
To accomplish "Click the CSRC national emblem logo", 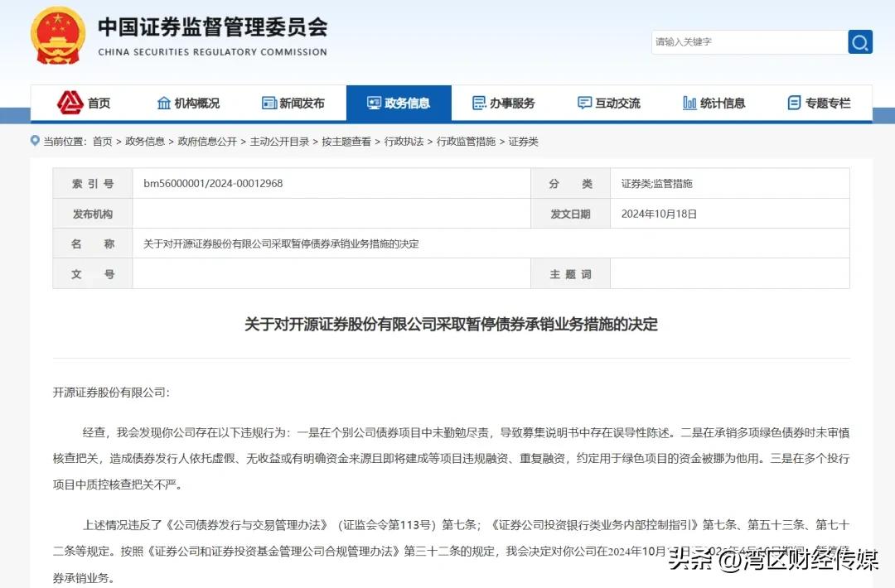I will [x=57, y=36].
